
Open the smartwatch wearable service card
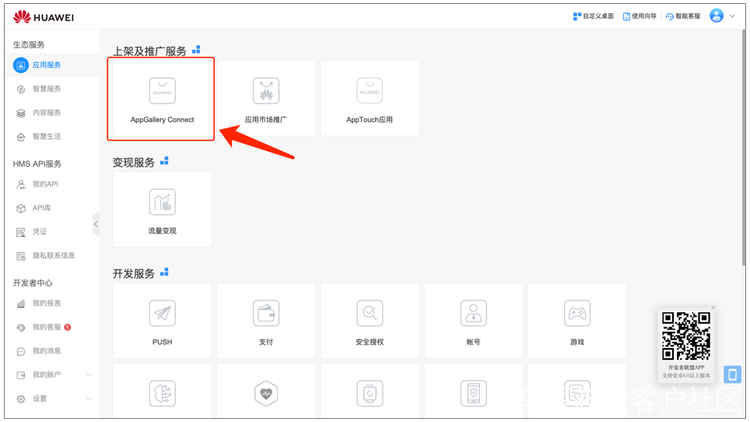point(370,391)
